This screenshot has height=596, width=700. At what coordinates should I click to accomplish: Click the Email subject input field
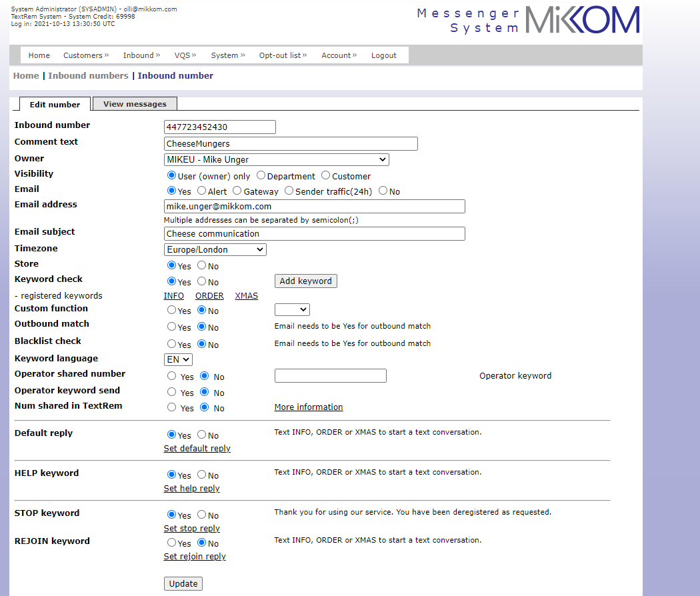(314, 234)
